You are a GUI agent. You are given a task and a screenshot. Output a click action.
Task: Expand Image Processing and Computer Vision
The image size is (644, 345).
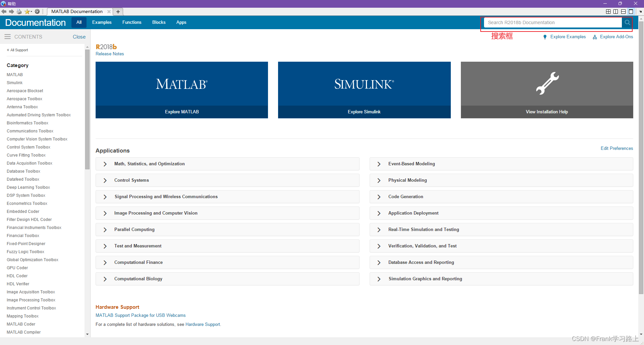click(x=227, y=213)
